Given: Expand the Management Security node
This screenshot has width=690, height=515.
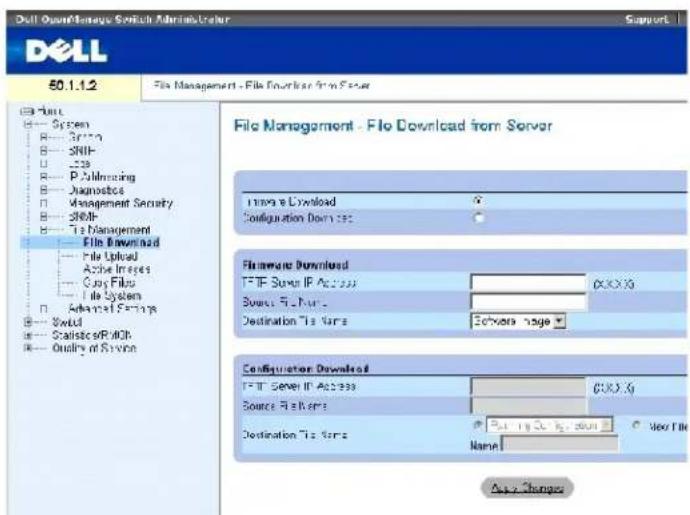Looking at the screenshot, I should (x=44, y=203).
